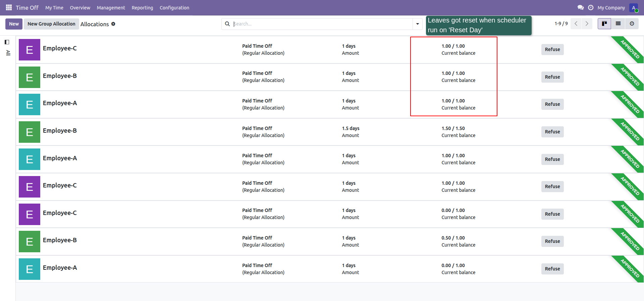This screenshot has height=301, width=644.
Task: Click the '0.50 / 1.00' balance value
Action: (453, 238)
